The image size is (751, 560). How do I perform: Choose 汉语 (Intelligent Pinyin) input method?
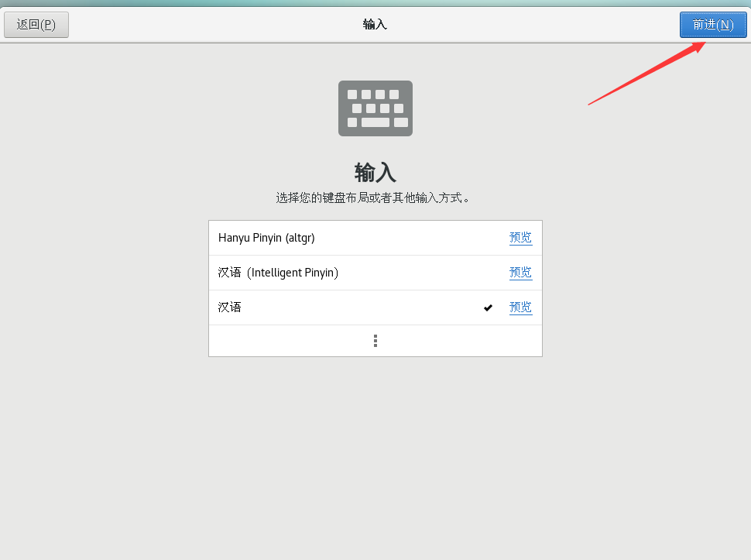pos(375,273)
